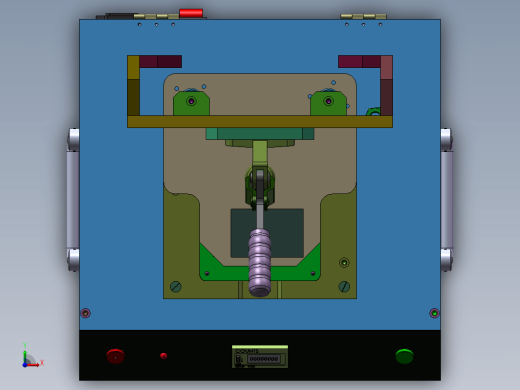520x390 pixels.
Task: Select the right side carrying handle
Action: click(447, 199)
